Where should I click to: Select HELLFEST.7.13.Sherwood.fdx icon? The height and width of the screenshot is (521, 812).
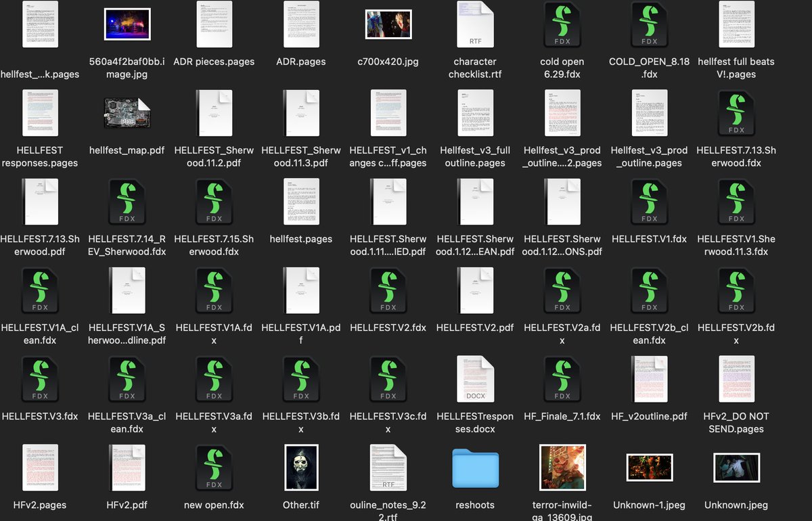[736, 113]
